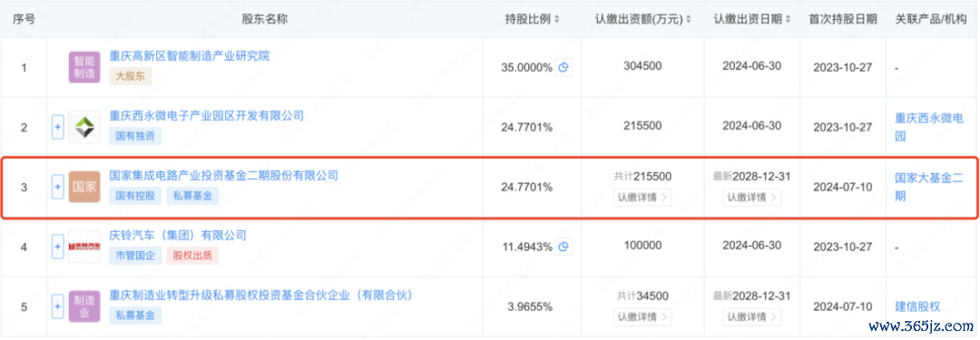
Task: Click the pie chart icon beside 11.4943%
Action: tap(564, 247)
